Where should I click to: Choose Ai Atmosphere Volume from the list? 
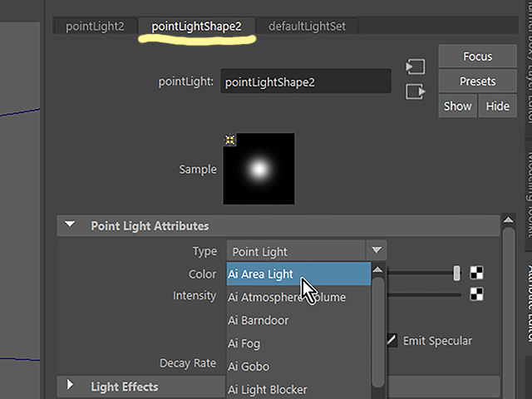point(298,298)
